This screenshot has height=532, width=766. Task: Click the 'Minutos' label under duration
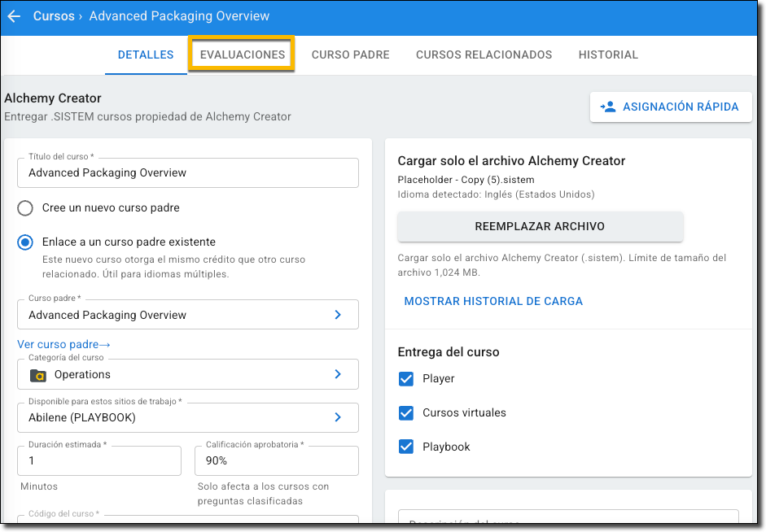click(x=39, y=486)
